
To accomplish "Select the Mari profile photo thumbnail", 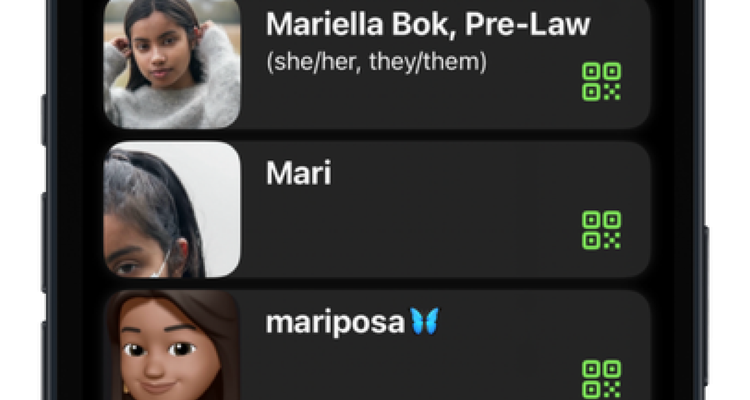I will [172, 209].
